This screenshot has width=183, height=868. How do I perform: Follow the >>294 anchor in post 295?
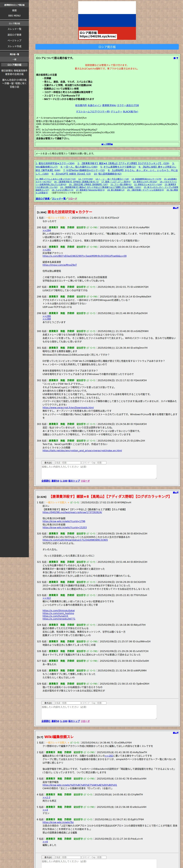tap(46, 230)
